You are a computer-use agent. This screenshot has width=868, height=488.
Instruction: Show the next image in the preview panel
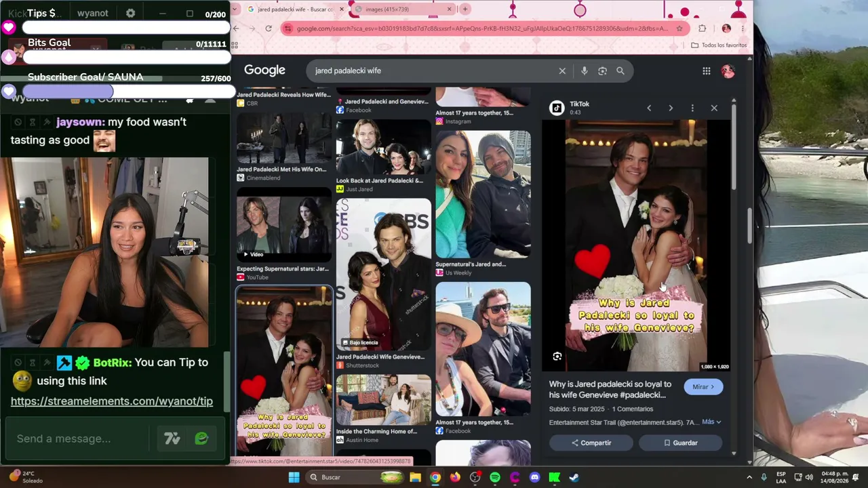point(671,108)
